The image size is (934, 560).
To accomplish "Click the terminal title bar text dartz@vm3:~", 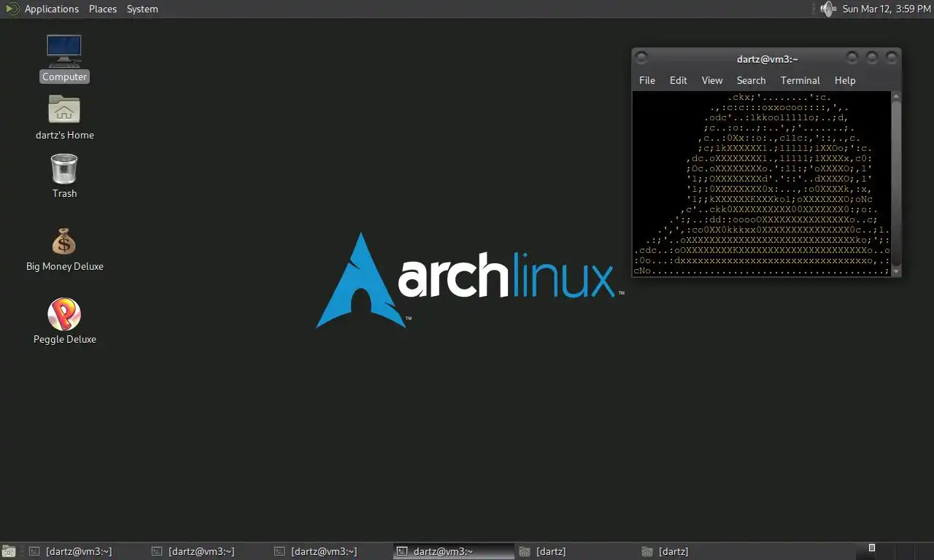I will [767, 59].
